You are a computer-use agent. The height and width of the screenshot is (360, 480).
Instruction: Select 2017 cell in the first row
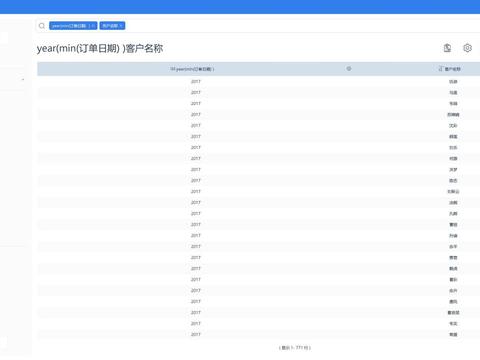pos(196,81)
